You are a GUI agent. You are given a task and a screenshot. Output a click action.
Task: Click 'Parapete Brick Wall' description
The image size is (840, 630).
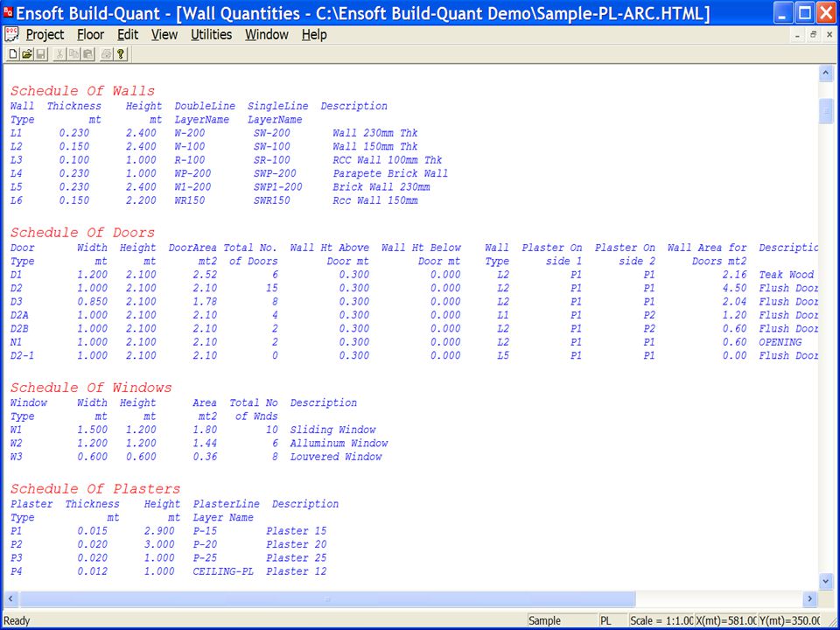[390, 173]
